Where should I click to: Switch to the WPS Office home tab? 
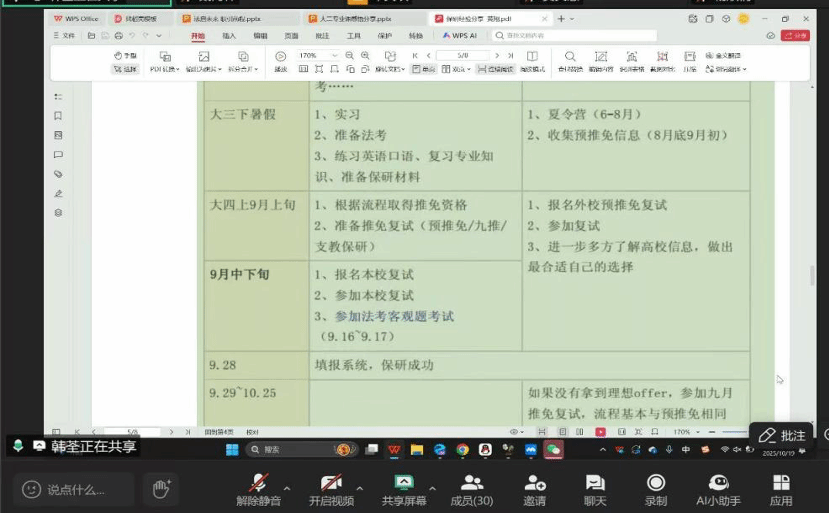pyautogui.click(x=77, y=19)
